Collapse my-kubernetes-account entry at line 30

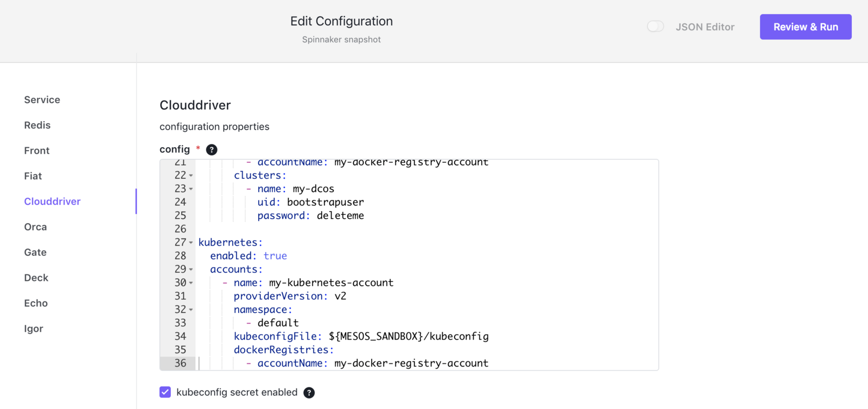tap(191, 283)
